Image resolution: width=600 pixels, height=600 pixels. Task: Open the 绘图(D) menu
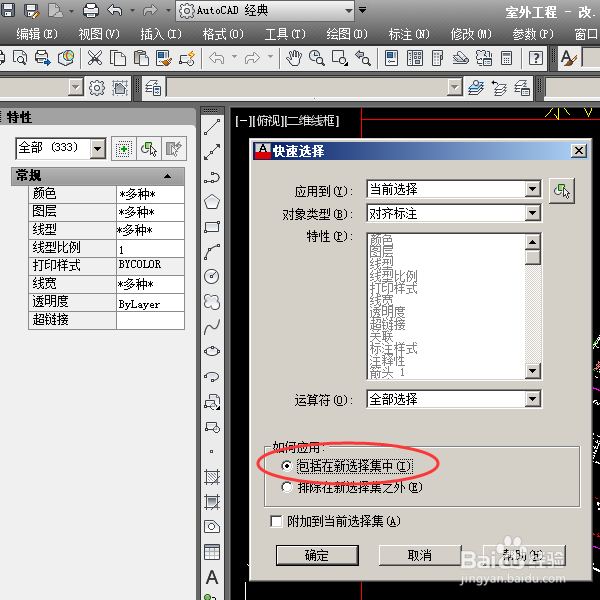[x=347, y=34]
